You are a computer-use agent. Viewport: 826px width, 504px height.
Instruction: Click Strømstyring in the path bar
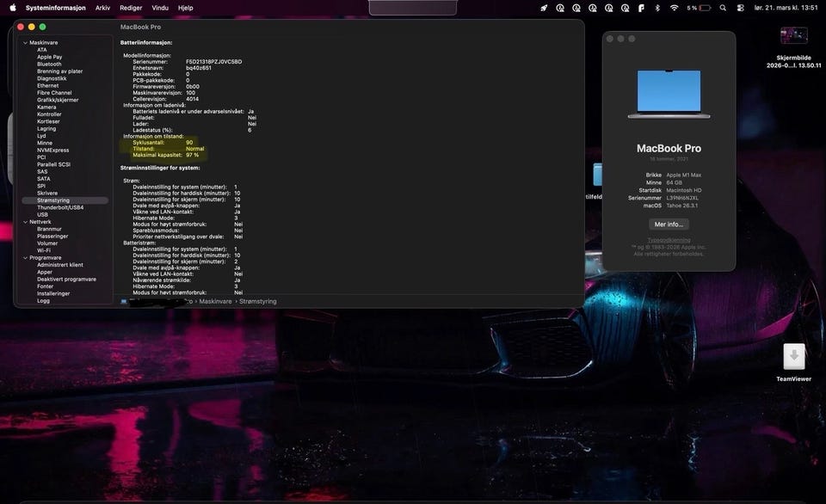[x=257, y=301]
